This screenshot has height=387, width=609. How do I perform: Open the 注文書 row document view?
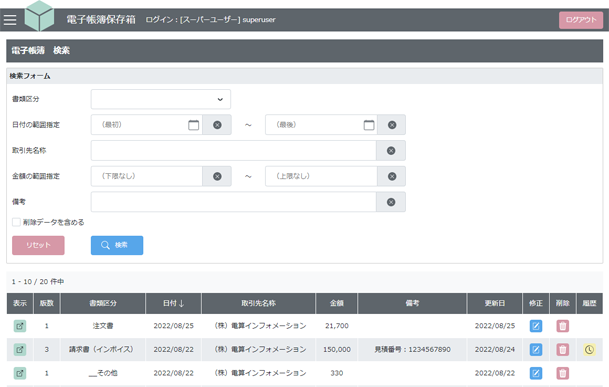(x=20, y=326)
